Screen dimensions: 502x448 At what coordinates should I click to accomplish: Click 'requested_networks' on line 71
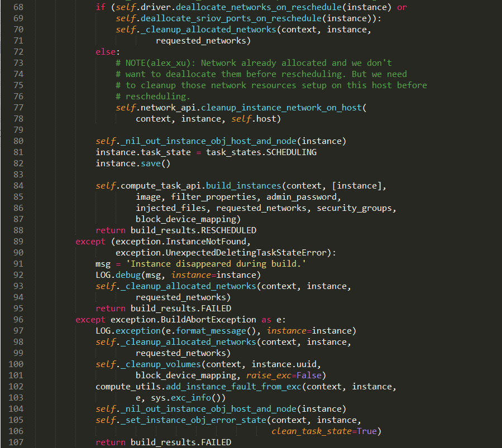200,41
